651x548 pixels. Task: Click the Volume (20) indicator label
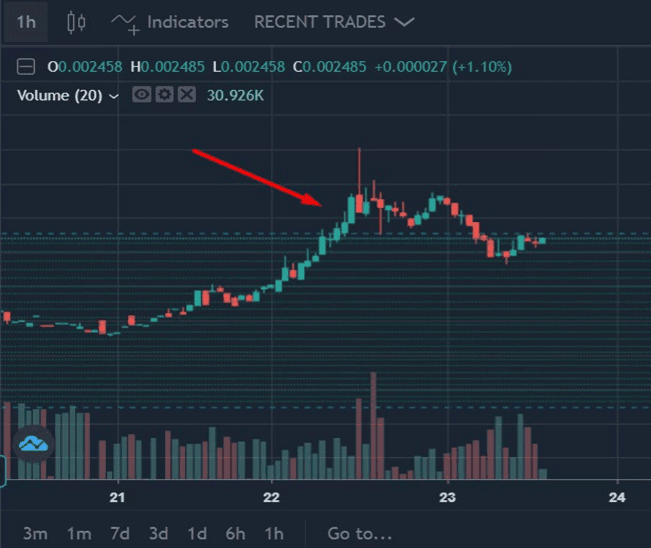coord(59,95)
